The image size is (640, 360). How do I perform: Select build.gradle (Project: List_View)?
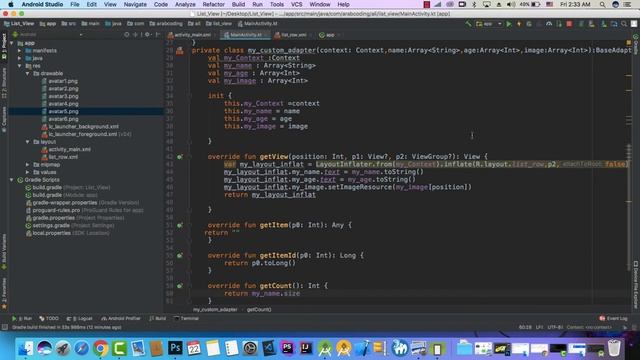tap(68, 187)
